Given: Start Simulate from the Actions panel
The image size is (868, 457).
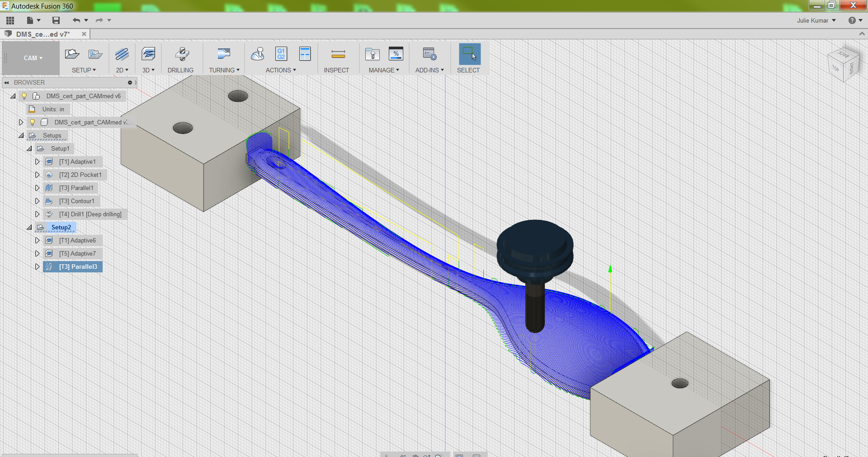Looking at the screenshot, I should point(258,54).
